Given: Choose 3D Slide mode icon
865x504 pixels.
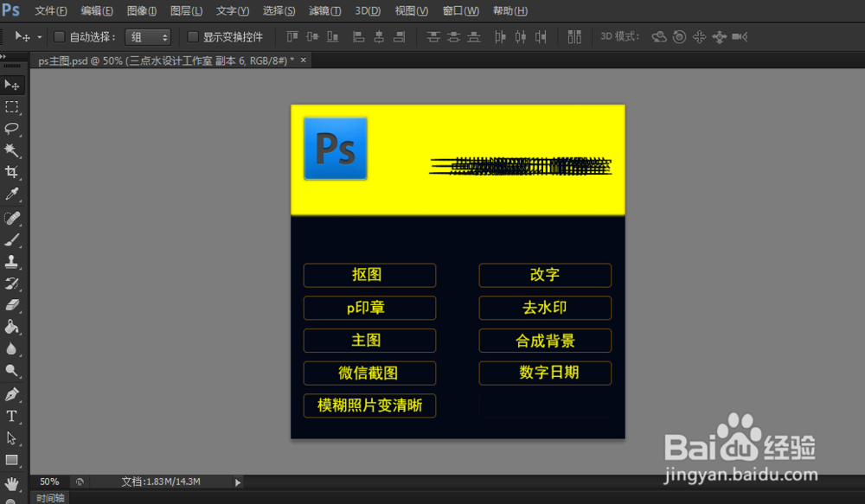Looking at the screenshot, I should click(x=720, y=37).
